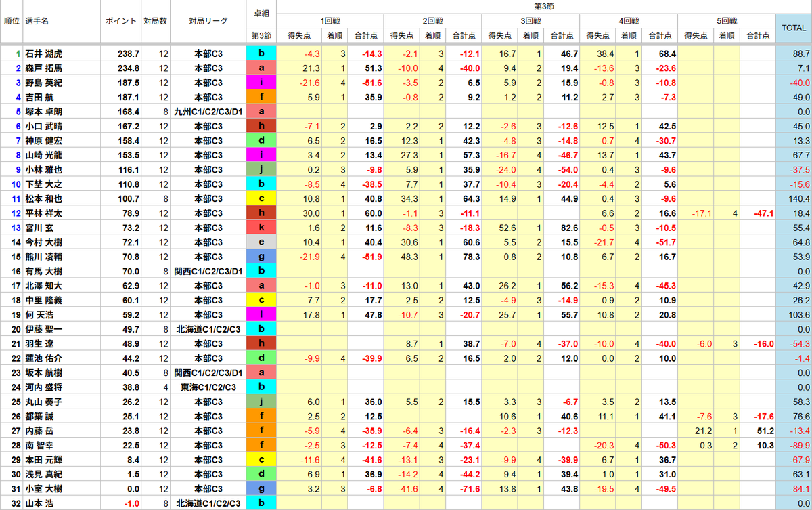Image resolution: width=812 pixels, height=510 pixels.
Task: Select player name 吉田 航
Action: (x=38, y=97)
